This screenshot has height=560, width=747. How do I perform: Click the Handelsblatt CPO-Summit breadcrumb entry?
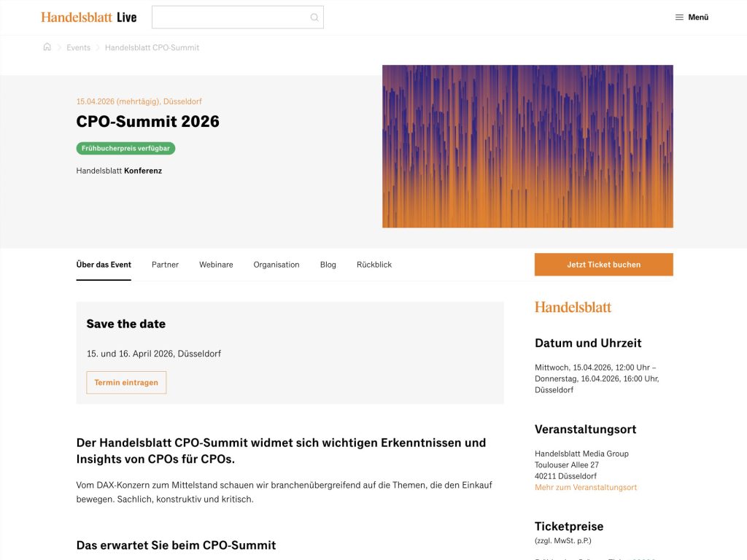(x=152, y=47)
